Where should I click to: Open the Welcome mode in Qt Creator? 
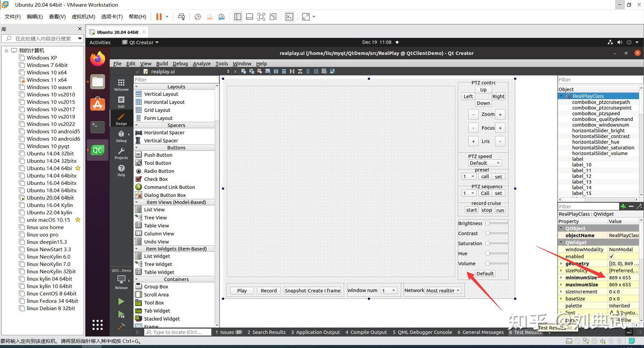[121, 84]
